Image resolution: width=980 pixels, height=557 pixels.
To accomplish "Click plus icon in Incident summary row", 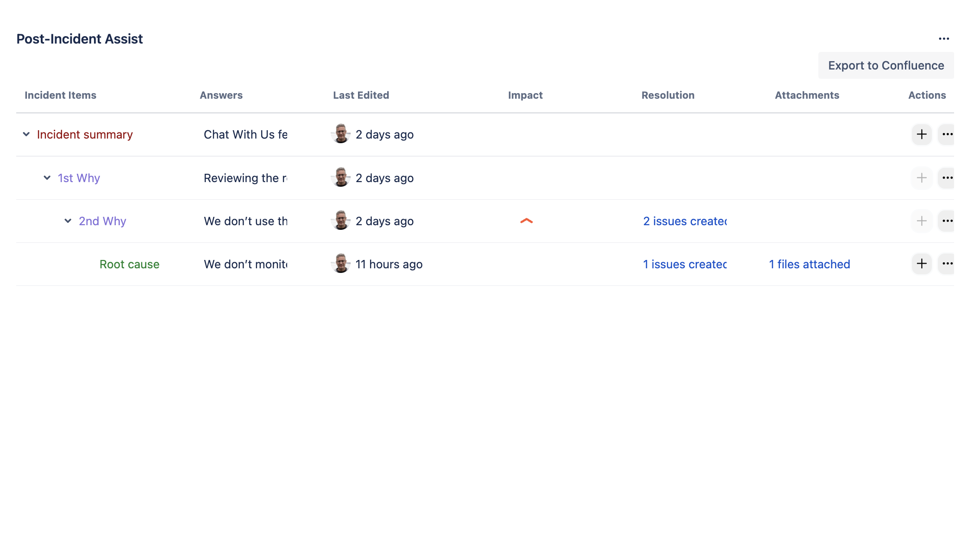I will tap(921, 134).
